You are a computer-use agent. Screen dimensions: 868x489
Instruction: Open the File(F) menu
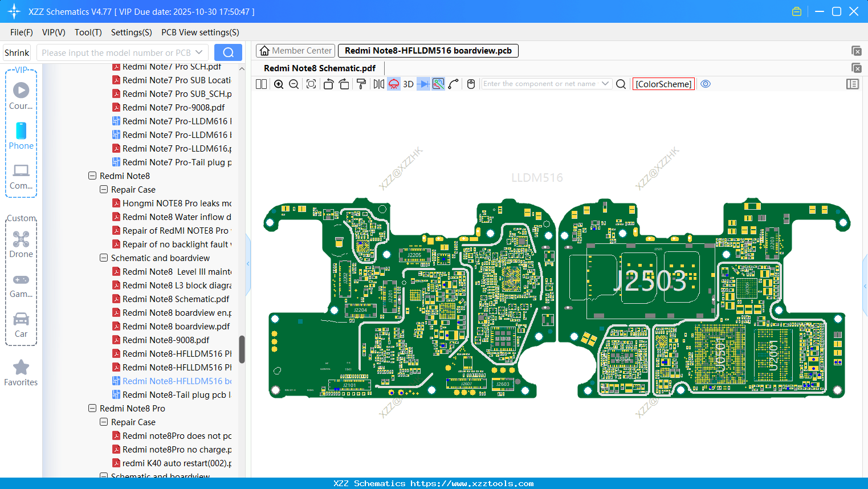(x=22, y=32)
